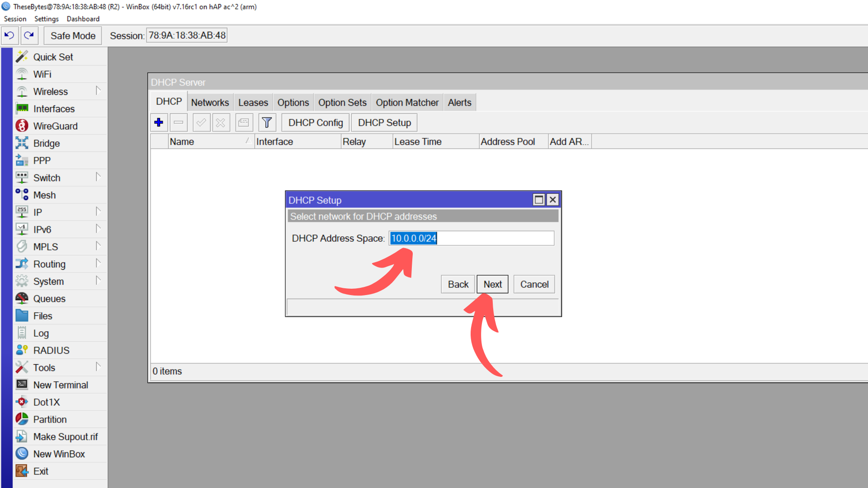Open the filter funnel icon
Image resolution: width=868 pixels, height=488 pixels.
[x=267, y=122]
